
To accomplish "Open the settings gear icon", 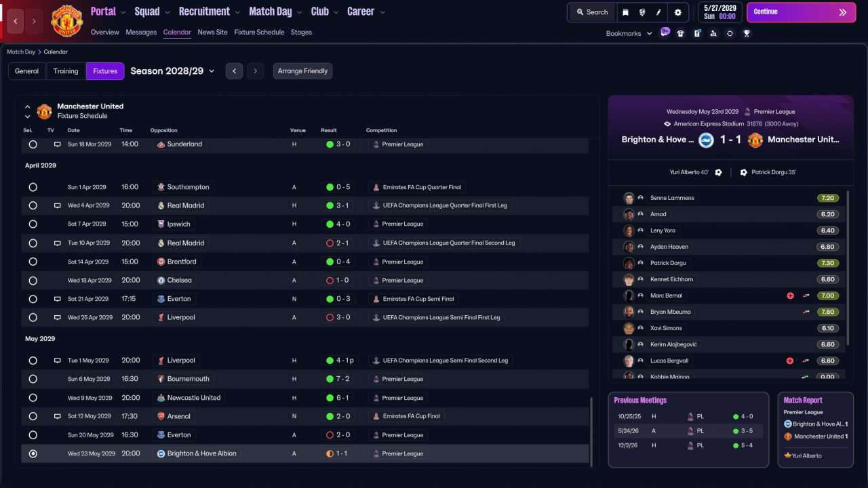I will 677,12.
